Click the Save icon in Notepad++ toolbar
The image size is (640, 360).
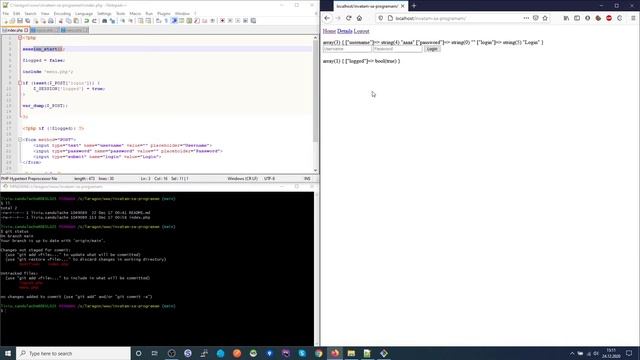pyautogui.click(x=20, y=21)
